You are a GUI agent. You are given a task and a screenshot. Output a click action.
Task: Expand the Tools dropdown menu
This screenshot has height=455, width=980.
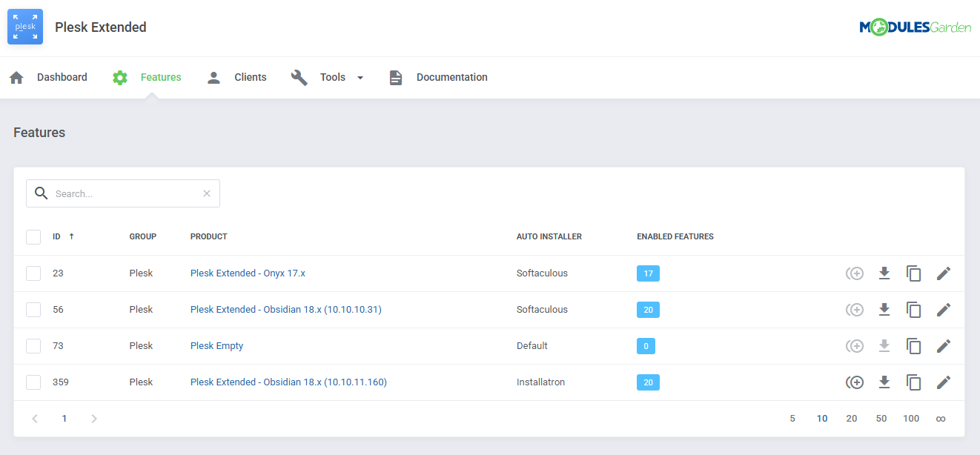[361, 77]
